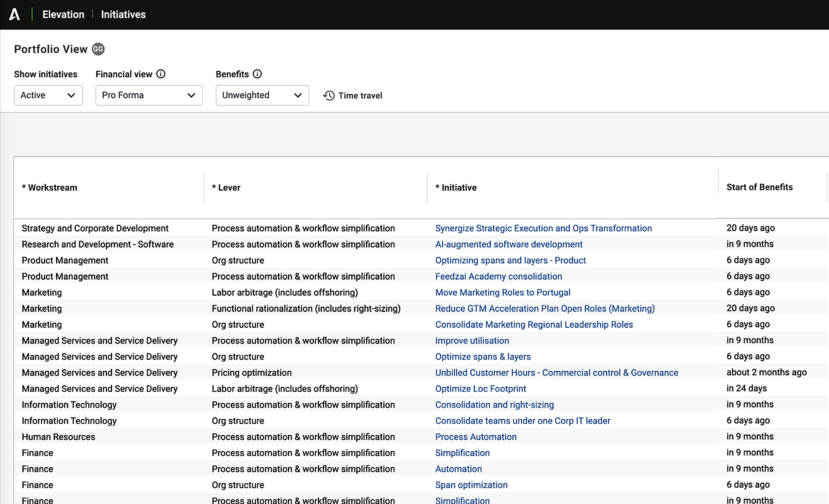The width and height of the screenshot is (829, 504).
Task: Open Improve utilisation initiative link
Action: [472, 341]
